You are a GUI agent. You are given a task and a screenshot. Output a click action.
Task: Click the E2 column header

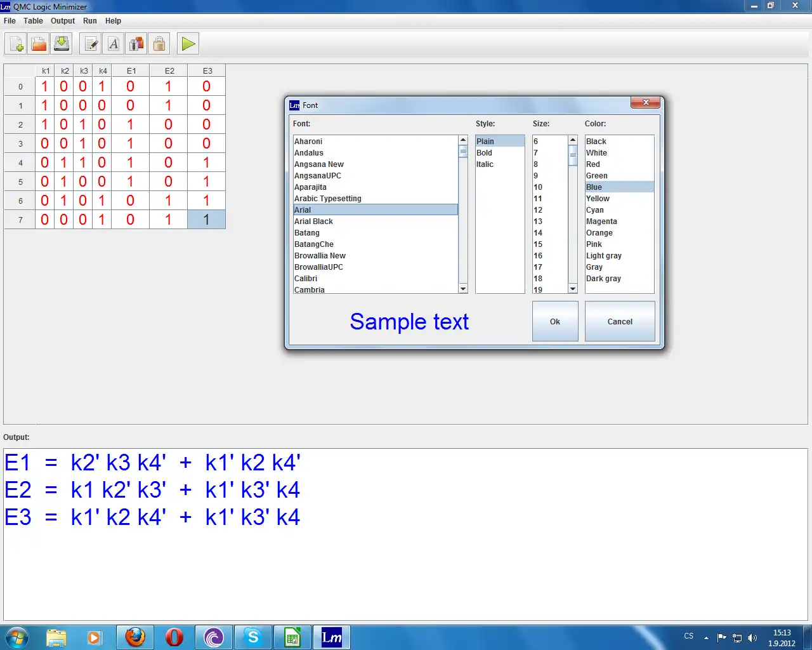pyautogui.click(x=169, y=71)
